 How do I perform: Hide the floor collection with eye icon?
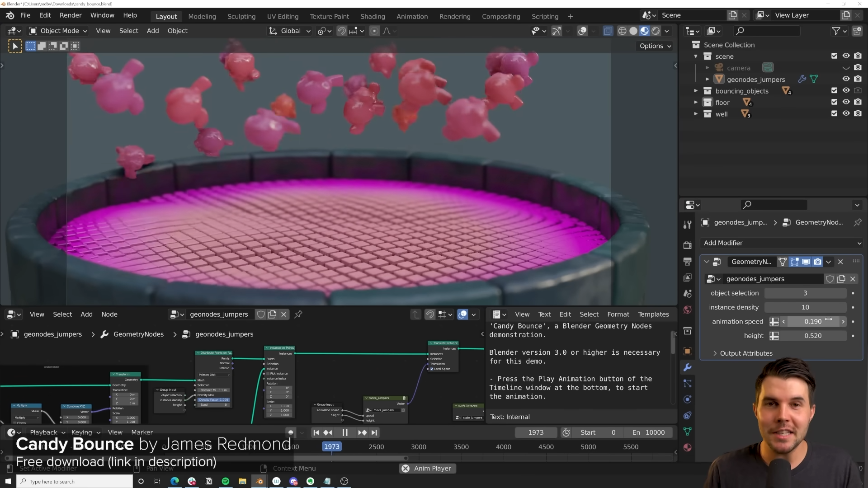846,102
